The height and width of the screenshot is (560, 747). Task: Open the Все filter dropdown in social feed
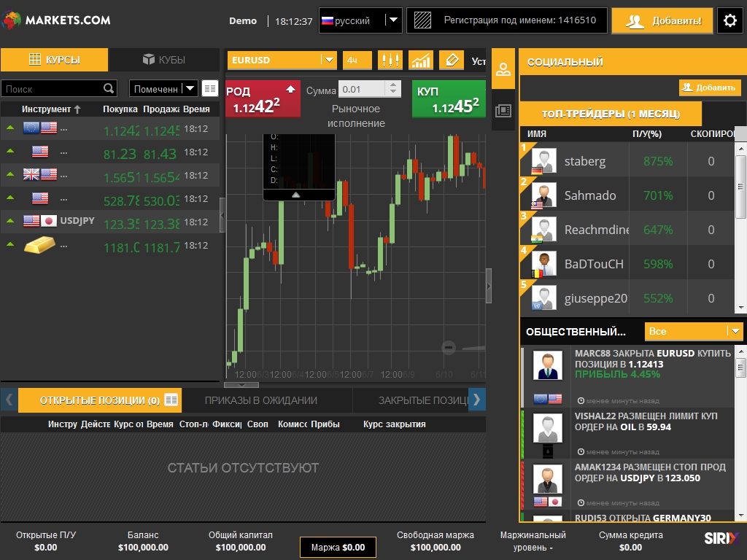[x=734, y=331]
